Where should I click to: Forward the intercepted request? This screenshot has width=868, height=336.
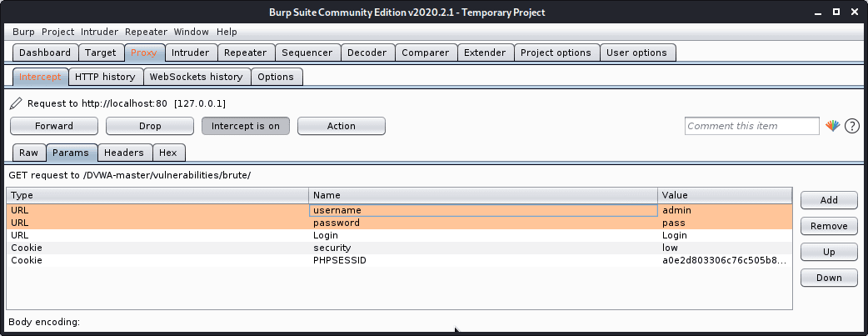pyautogui.click(x=53, y=126)
